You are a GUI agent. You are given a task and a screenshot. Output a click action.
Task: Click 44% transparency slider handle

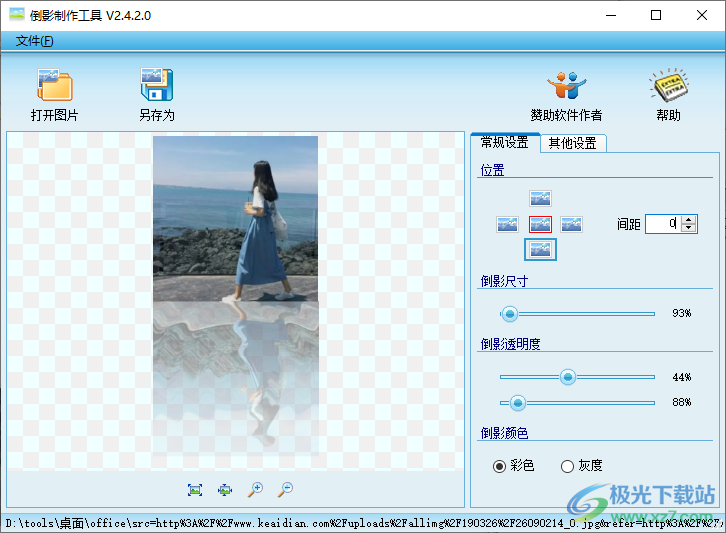(568, 377)
